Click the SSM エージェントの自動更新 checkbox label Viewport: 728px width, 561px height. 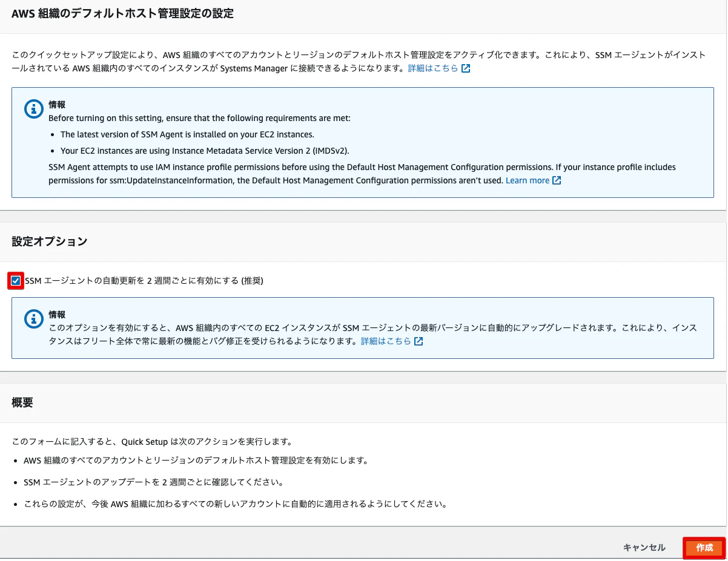pos(144,281)
